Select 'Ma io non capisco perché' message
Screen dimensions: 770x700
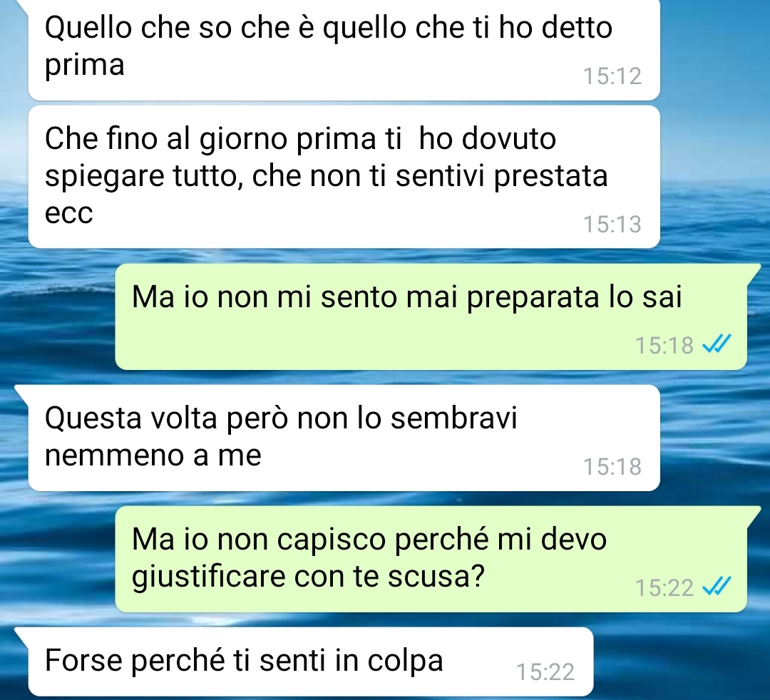coord(431,559)
